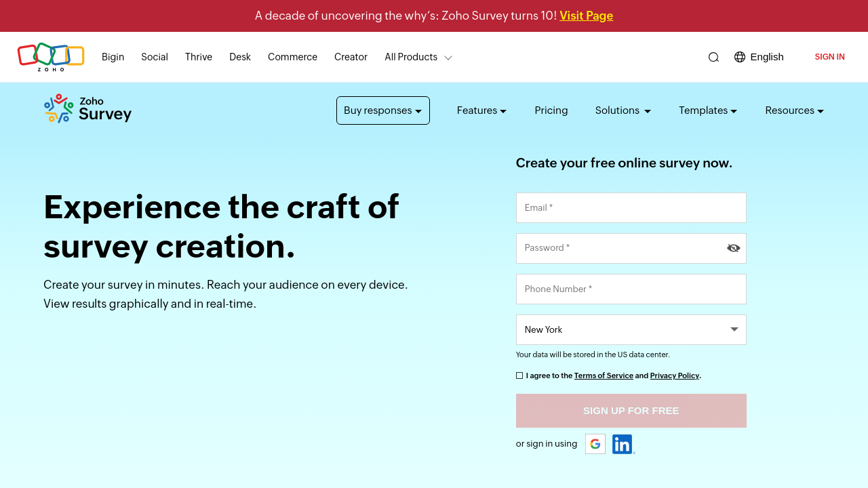This screenshot has width=868, height=488.
Task: Click the SIGN IN link
Action: [x=829, y=57]
